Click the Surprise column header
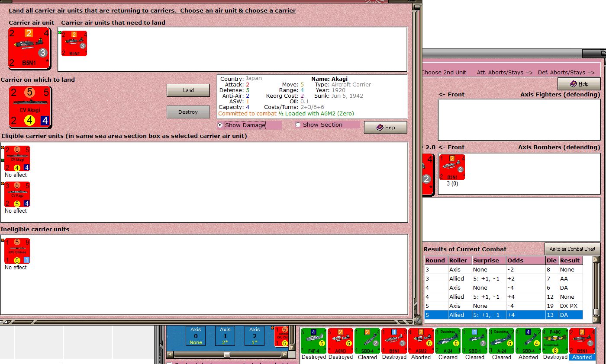 (x=488, y=260)
